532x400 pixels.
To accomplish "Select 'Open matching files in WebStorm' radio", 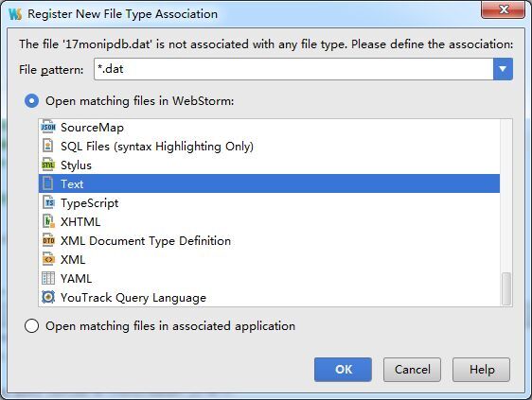I will pos(31,101).
